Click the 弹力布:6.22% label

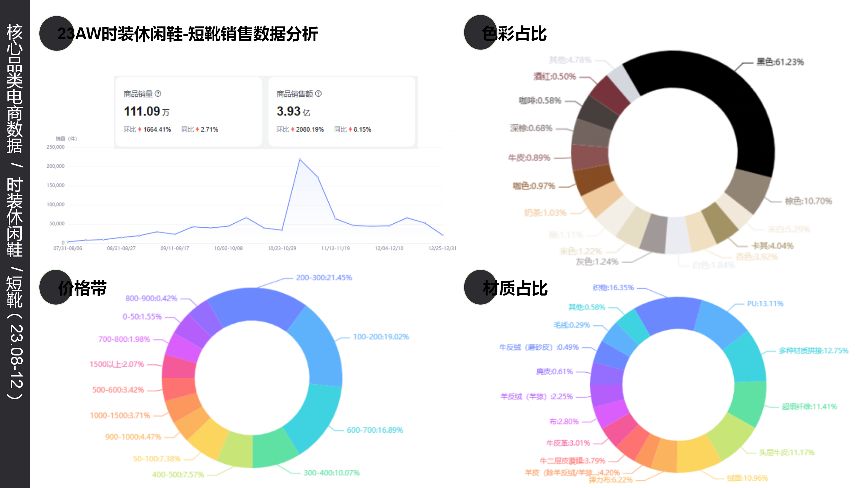611,480
